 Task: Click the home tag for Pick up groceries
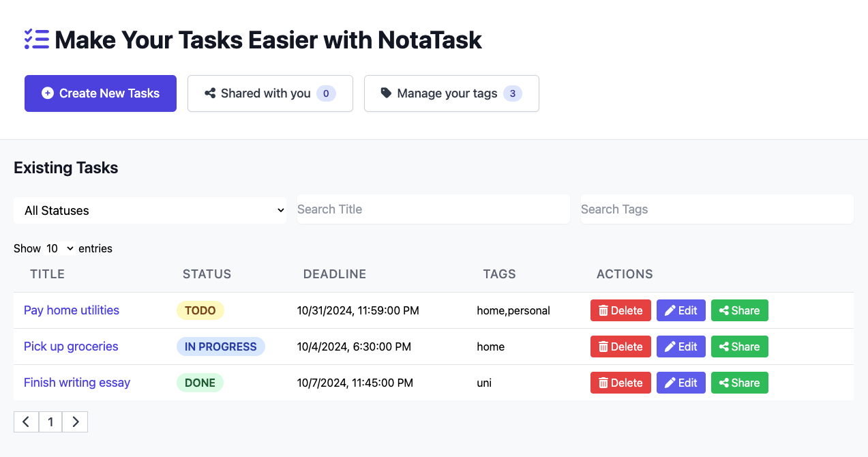point(491,347)
